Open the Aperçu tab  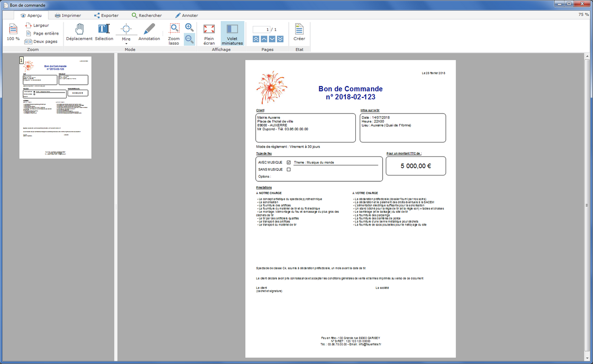[31, 15]
